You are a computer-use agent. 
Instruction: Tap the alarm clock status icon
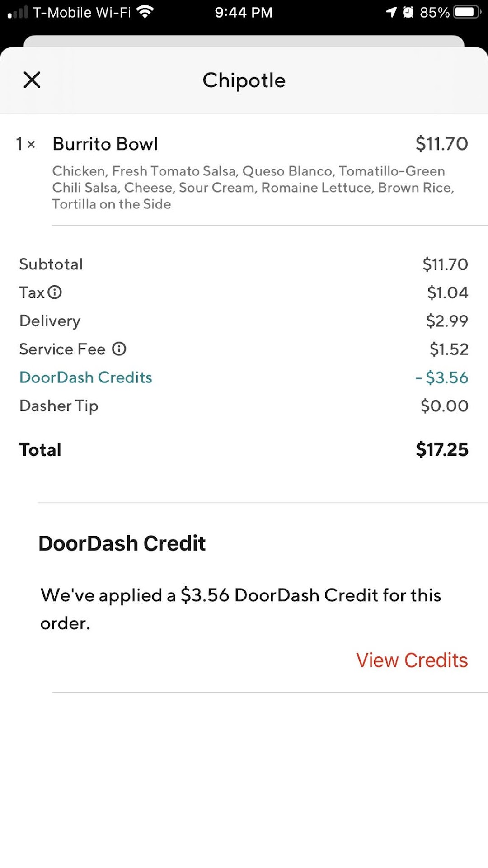408,12
